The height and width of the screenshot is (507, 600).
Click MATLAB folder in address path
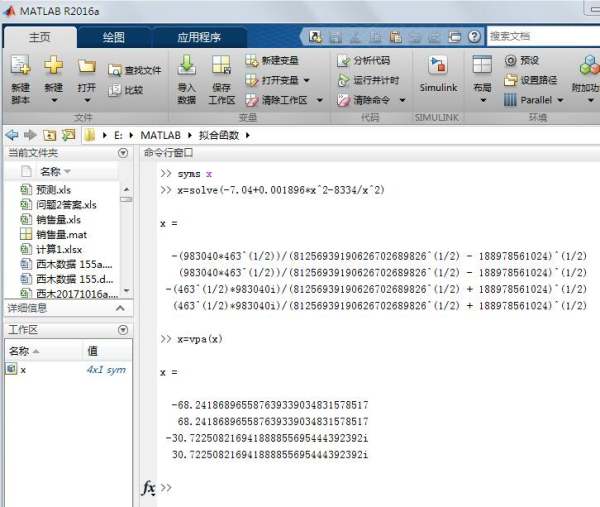(160, 135)
